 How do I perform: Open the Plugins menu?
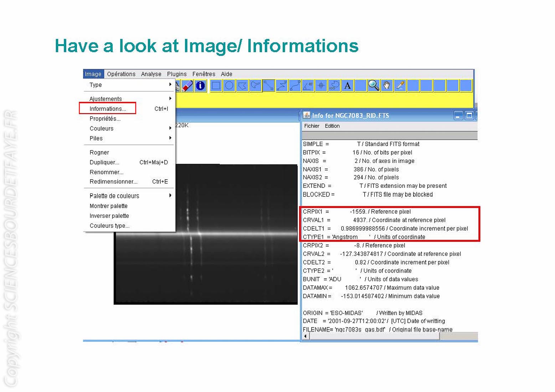[x=177, y=74]
